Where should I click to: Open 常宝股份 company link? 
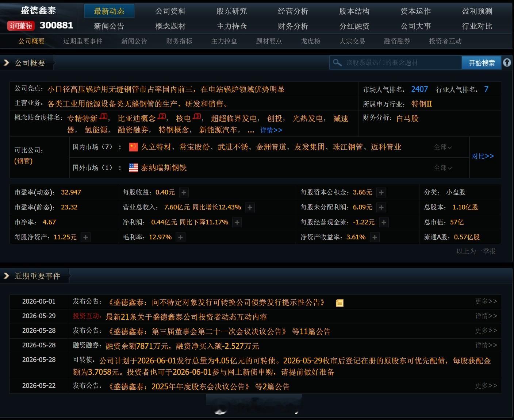pos(195,147)
